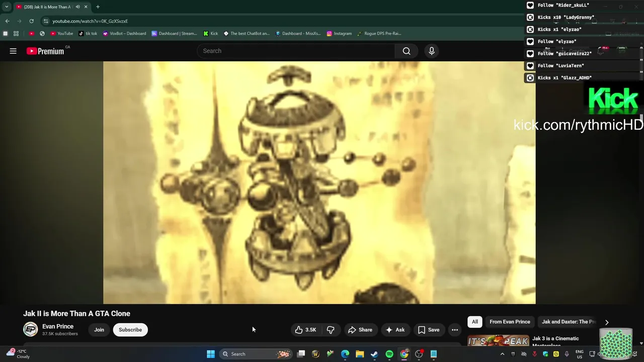Save the video to a playlist
Image resolution: width=644 pixels, height=362 pixels.
pyautogui.click(x=429, y=330)
